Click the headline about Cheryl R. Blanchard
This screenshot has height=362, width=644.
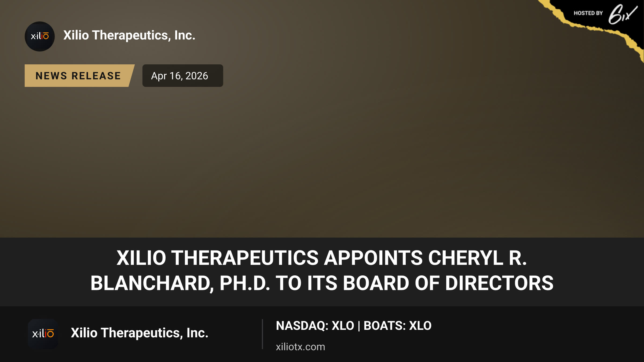point(322,270)
